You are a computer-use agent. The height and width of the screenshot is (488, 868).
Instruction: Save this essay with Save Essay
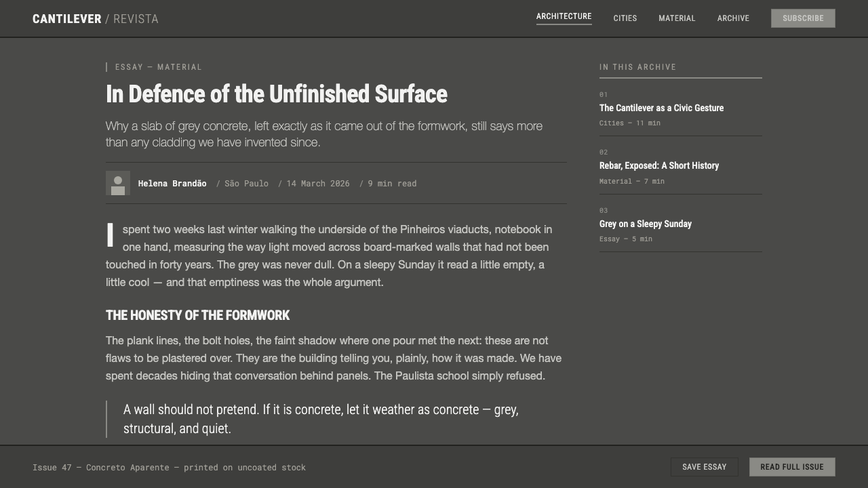[x=705, y=467]
